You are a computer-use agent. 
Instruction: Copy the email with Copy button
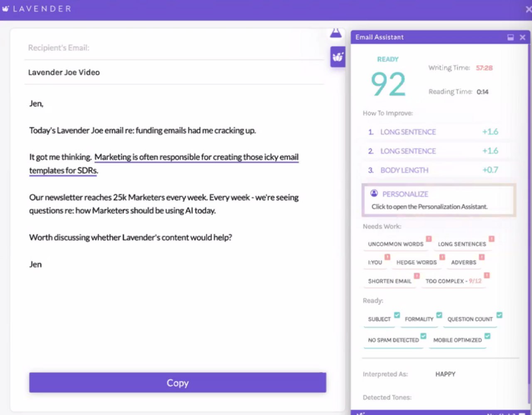click(177, 383)
